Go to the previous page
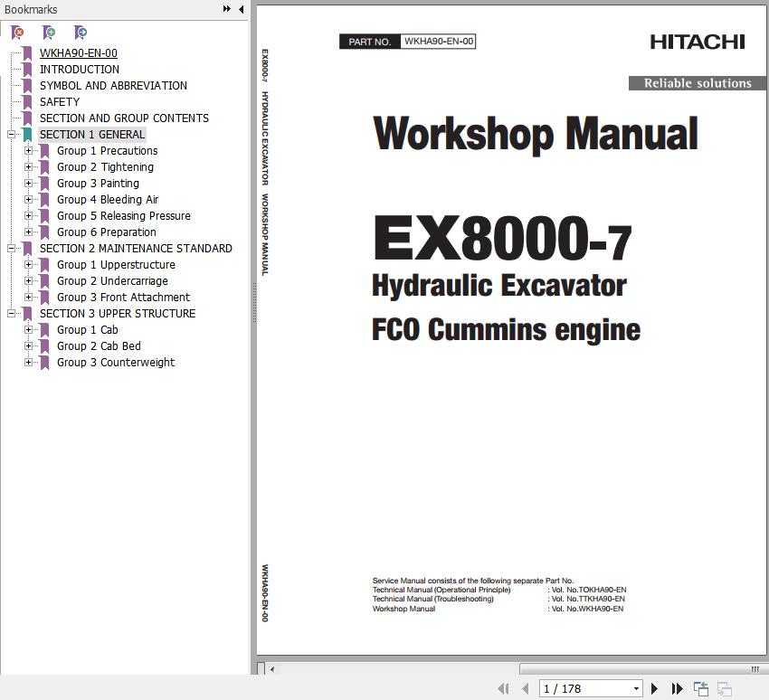Screen dimensions: 769x700 (526, 689)
